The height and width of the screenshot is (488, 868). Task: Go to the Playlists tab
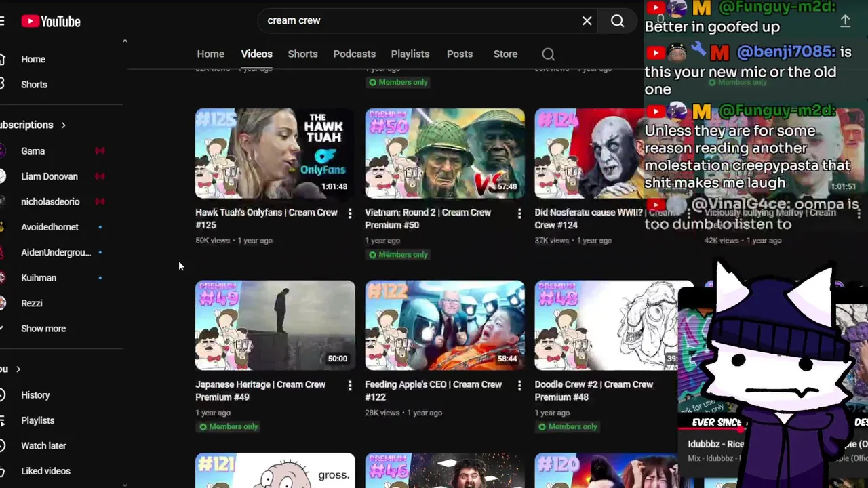click(x=410, y=54)
